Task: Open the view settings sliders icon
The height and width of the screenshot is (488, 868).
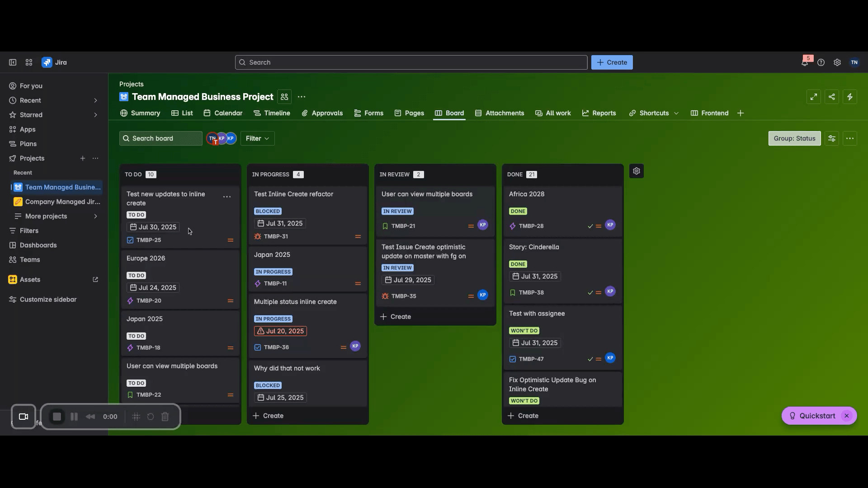Action: point(832,138)
